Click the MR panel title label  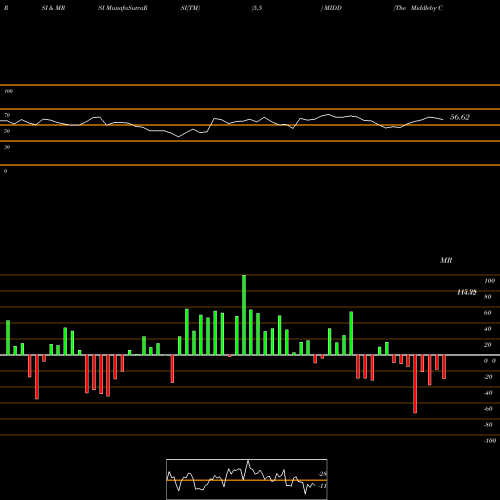point(446,260)
